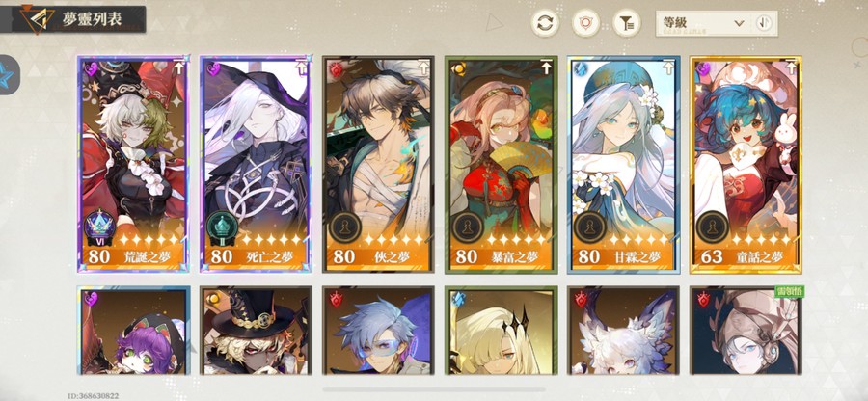Select the top-hat character card in second row
The height and width of the screenshot is (401, 868).
pos(256,331)
